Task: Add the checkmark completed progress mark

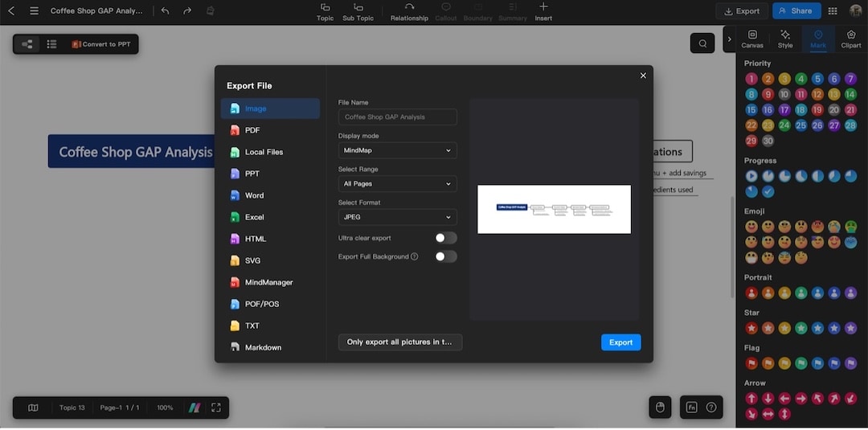Action: pyautogui.click(x=768, y=191)
